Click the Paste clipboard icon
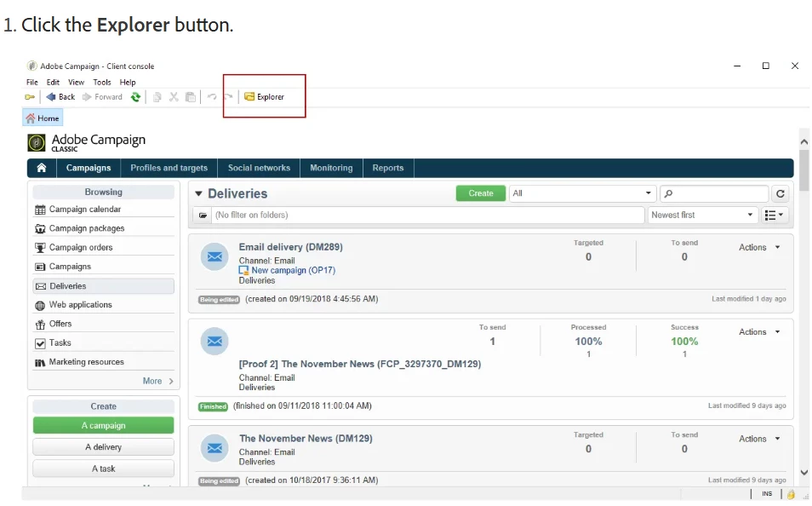The height and width of the screenshot is (506, 812). click(191, 97)
